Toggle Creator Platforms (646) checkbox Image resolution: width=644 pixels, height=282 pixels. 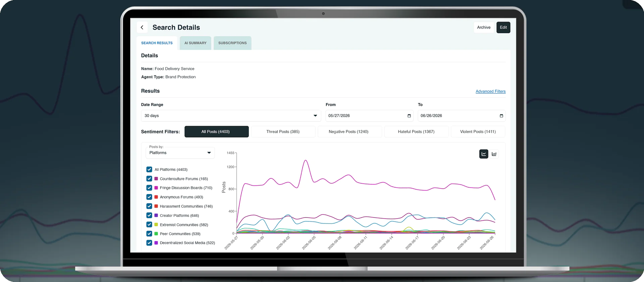pyautogui.click(x=149, y=216)
